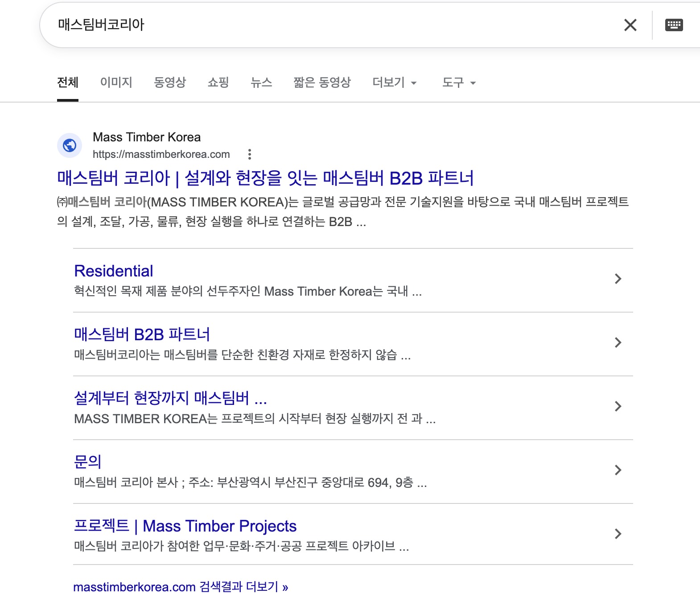Switch to the 동영상 tab

[170, 82]
